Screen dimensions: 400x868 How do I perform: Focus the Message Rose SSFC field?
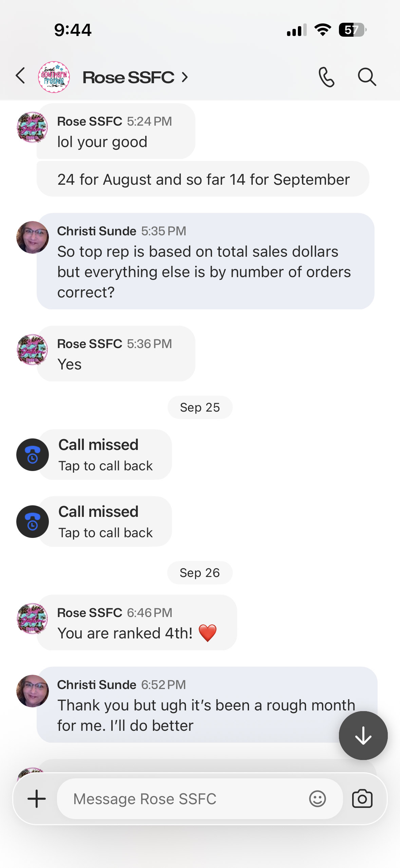coord(183,799)
